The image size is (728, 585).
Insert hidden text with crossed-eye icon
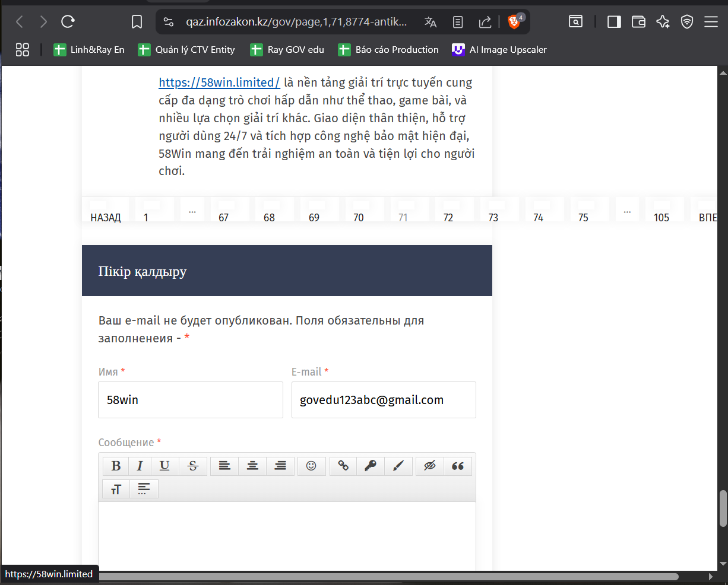point(430,466)
